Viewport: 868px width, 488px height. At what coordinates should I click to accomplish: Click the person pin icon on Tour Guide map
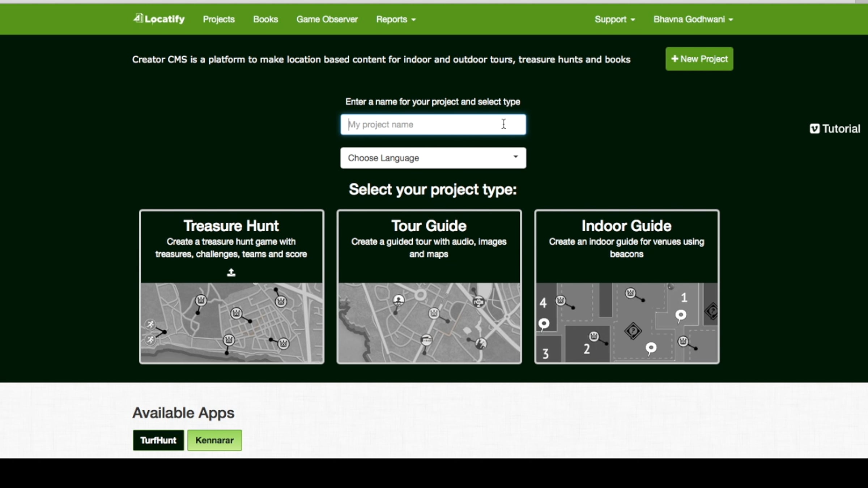(x=398, y=300)
